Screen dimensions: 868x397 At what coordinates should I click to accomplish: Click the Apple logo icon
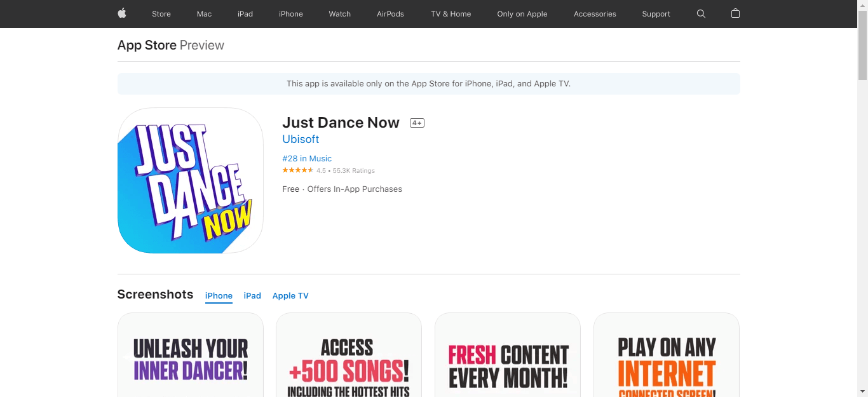tap(122, 13)
